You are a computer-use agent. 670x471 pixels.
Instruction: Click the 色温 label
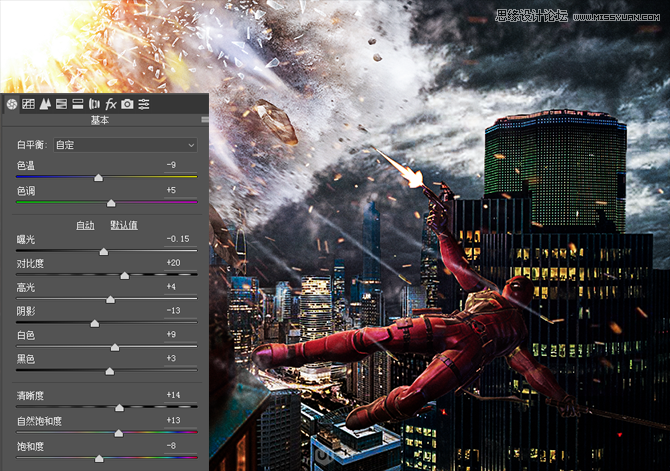pyautogui.click(x=26, y=165)
